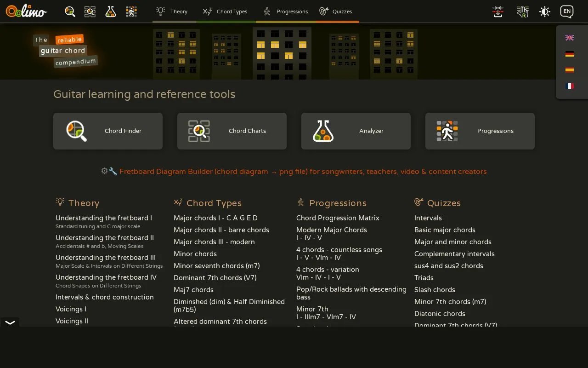Click the Chord Charts card
Viewport: 588px width, 368px height.
(x=232, y=131)
